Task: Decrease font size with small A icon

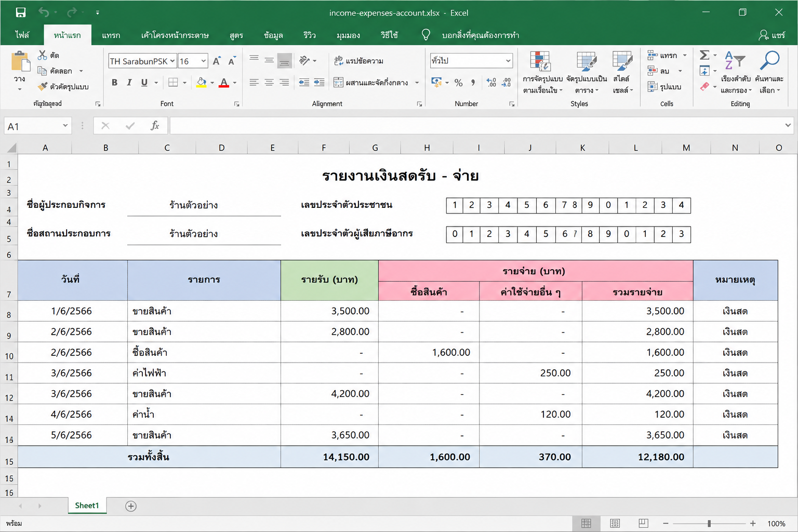Action: pyautogui.click(x=232, y=61)
